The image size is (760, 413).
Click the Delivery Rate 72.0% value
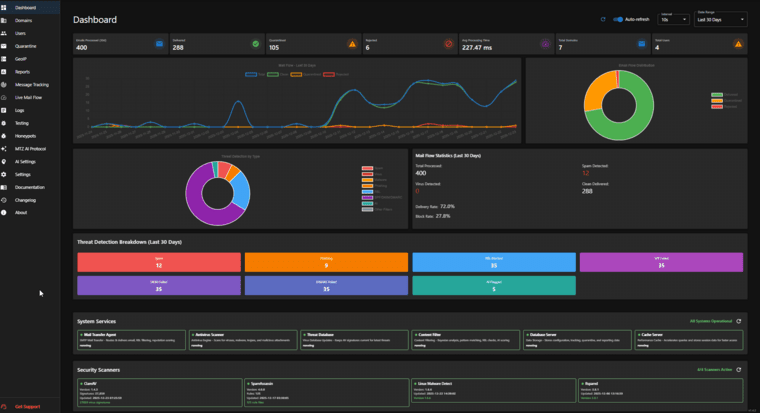coord(447,206)
